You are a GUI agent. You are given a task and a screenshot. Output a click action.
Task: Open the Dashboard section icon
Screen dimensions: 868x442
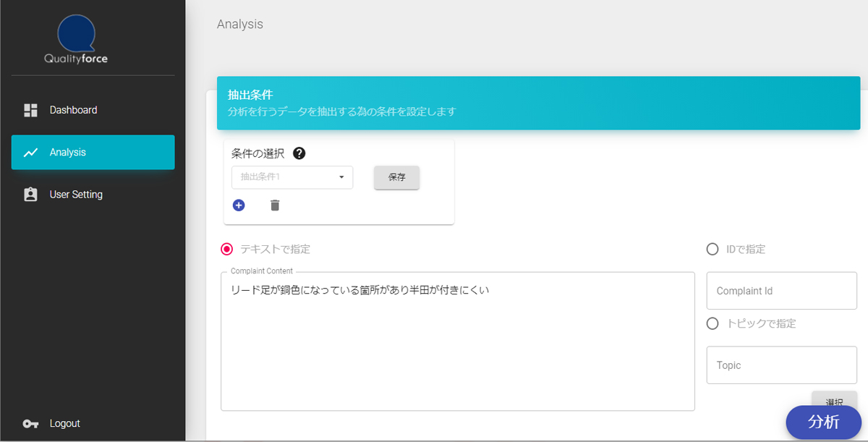pos(30,110)
